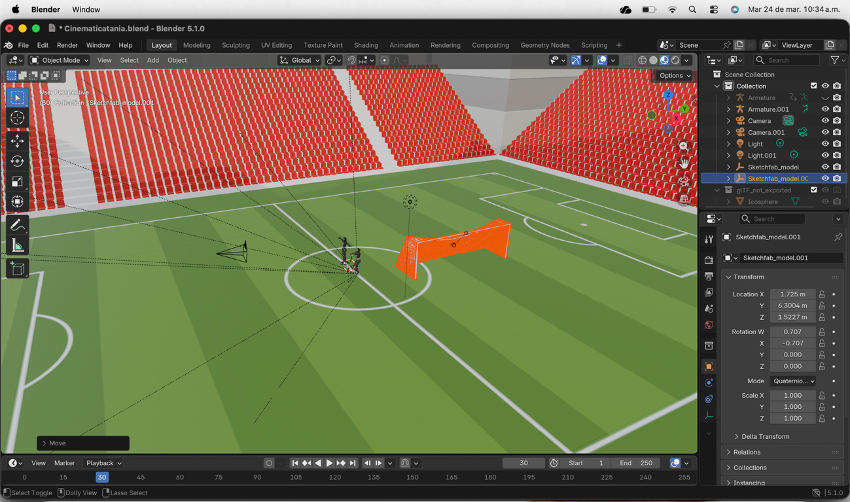
Task: Switch to the Shading workspace tab
Action: (366, 46)
